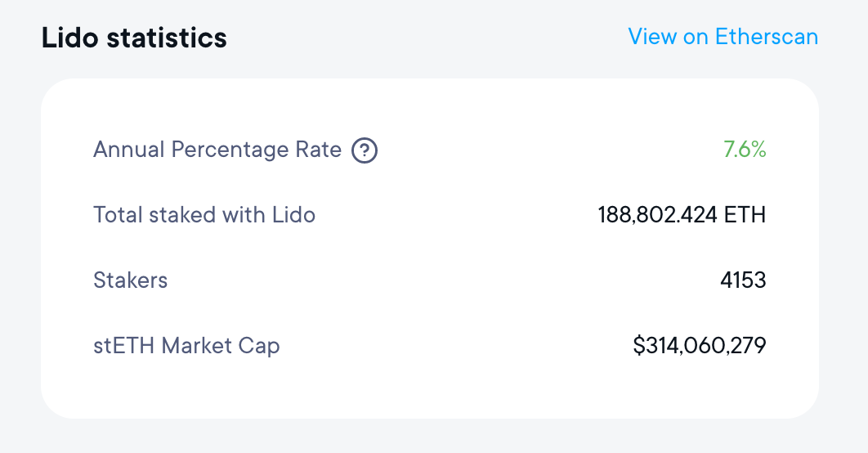Select the $314,060,279 market cap value
868x453 pixels.
700,346
